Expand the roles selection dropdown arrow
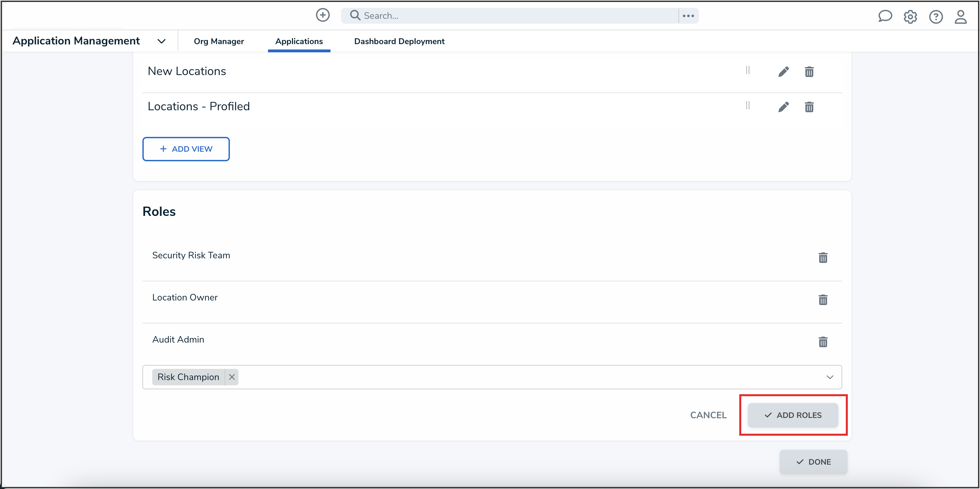 [x=830, y=377]
